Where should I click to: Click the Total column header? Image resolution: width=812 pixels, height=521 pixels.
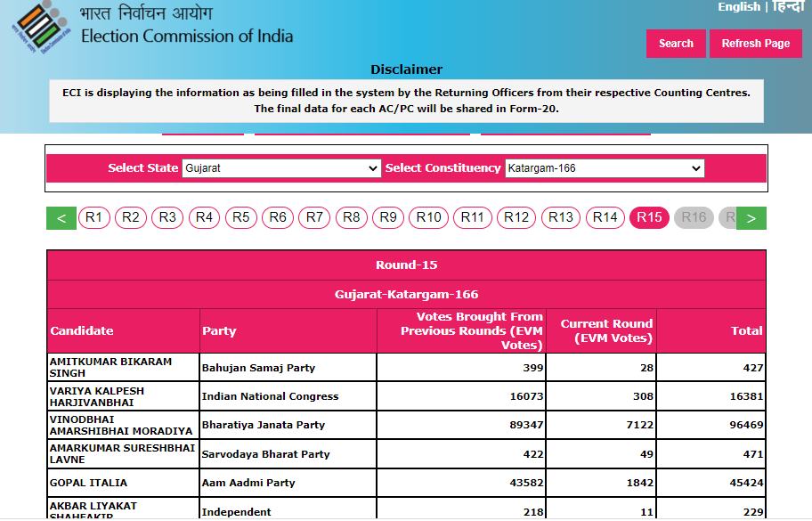click(711, 331)
